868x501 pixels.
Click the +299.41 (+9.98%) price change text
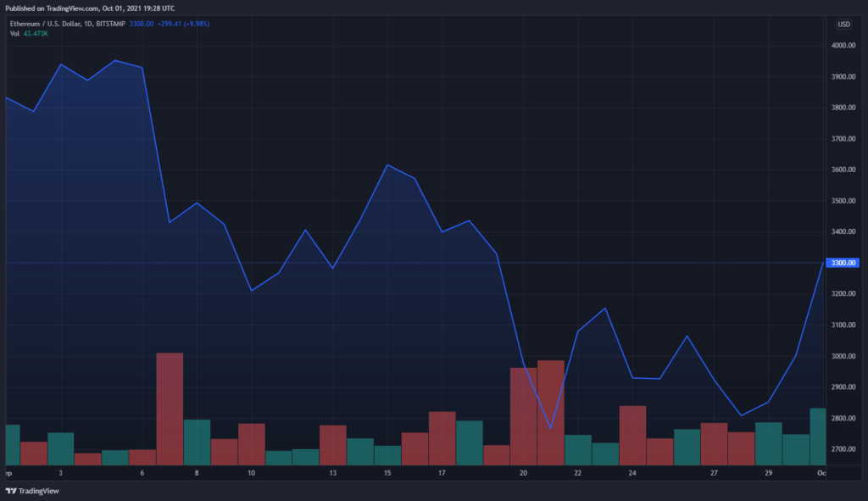183,24
